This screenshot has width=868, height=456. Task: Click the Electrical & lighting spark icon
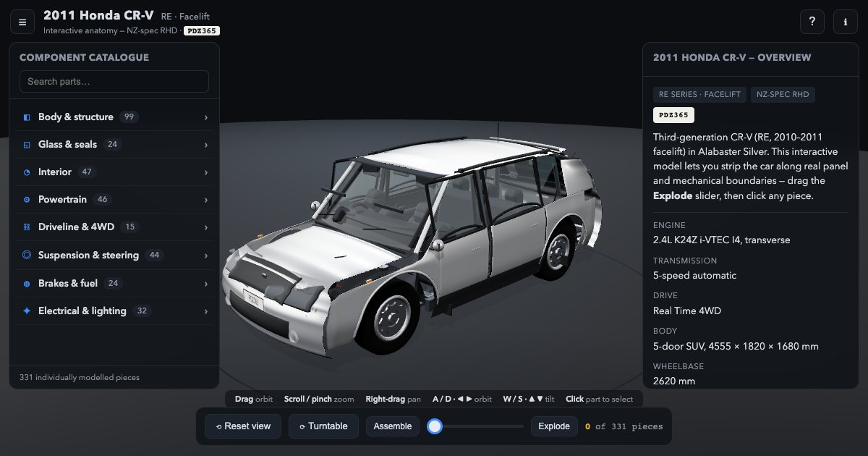[x=27, y=311]
